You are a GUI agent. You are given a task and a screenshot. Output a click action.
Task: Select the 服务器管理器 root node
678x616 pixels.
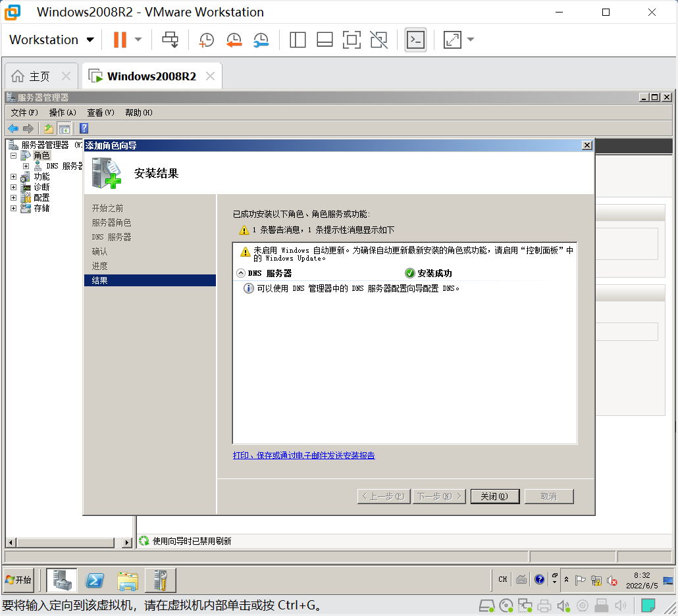(x=45, y=145)
